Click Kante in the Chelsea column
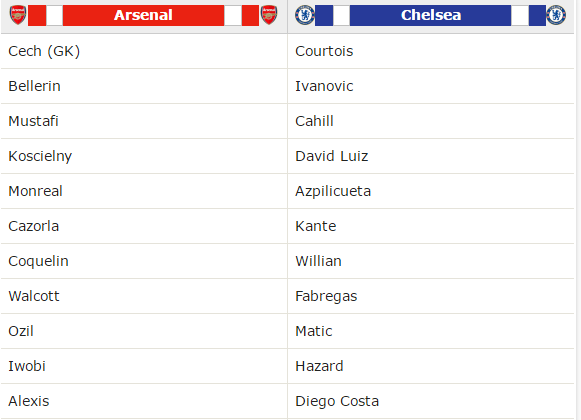This screenshot has width=581, height=420. pyautogui.click(x=316, y=226)
